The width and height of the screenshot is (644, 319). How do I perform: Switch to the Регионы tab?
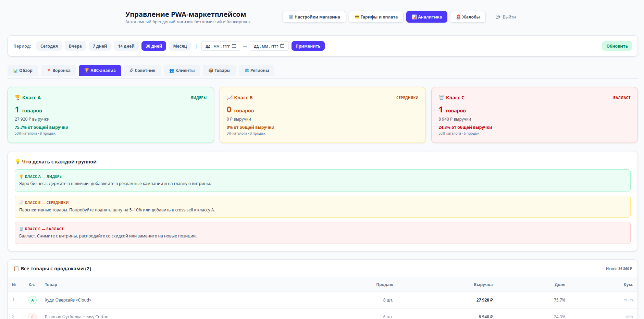[257, 70]
